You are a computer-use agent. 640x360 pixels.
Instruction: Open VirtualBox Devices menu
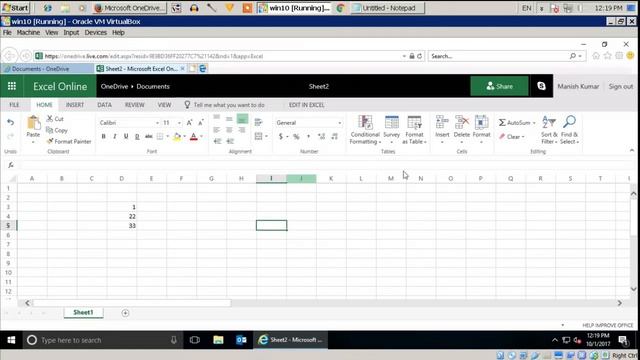96,32
